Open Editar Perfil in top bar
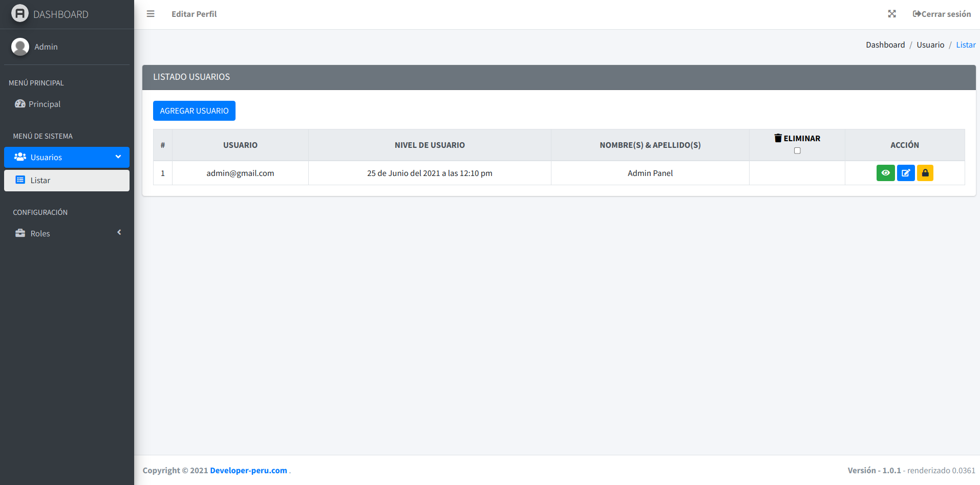This screenshot has height=485, width=980. pyautogui.click(x=194, y=14)
